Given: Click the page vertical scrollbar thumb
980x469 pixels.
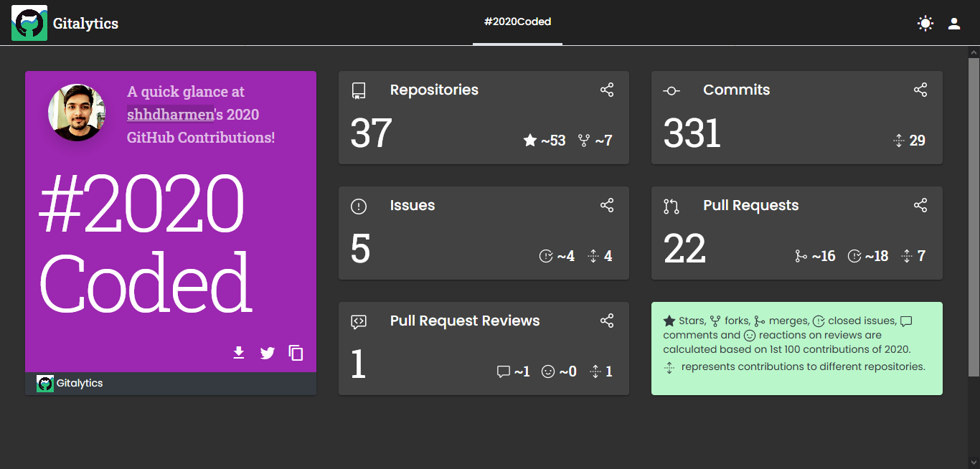Looking at the screenshot, I should [x=974, y=217].
